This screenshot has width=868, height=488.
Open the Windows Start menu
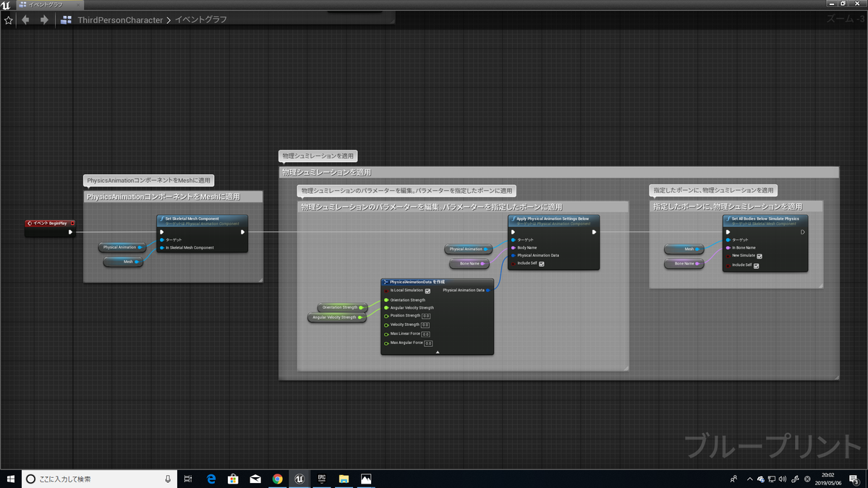[x=10, y=479]
